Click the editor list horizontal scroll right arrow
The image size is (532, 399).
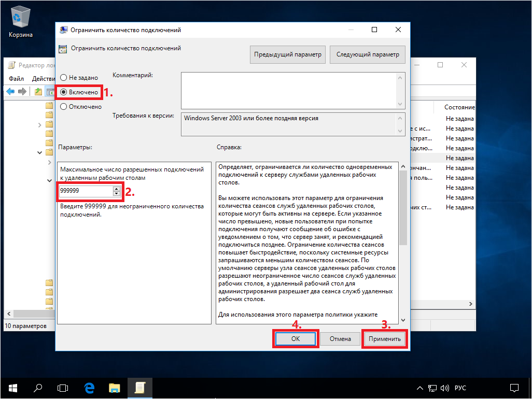[471, 304]
